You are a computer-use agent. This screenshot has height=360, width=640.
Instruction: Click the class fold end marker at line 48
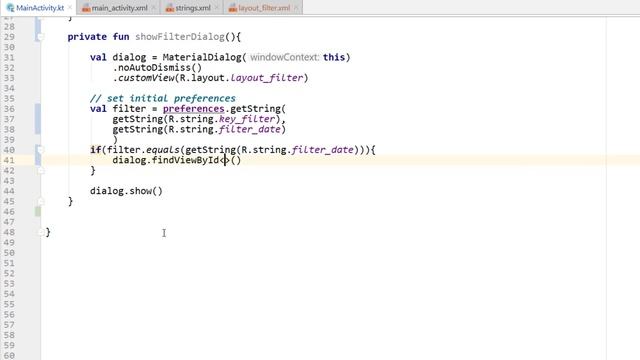(x=40, y=232)
